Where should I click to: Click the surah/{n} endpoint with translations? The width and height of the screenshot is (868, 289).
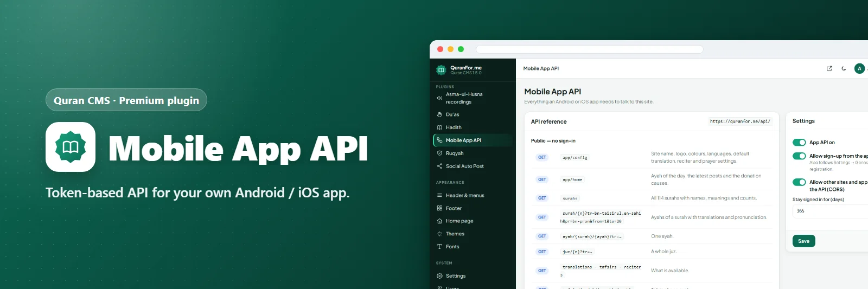pos(601,217)
